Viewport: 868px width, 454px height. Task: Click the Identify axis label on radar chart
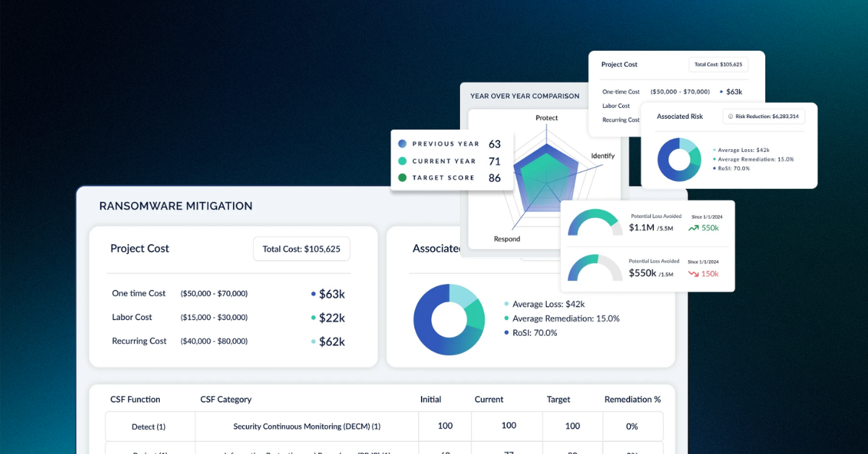pos(603,156)
